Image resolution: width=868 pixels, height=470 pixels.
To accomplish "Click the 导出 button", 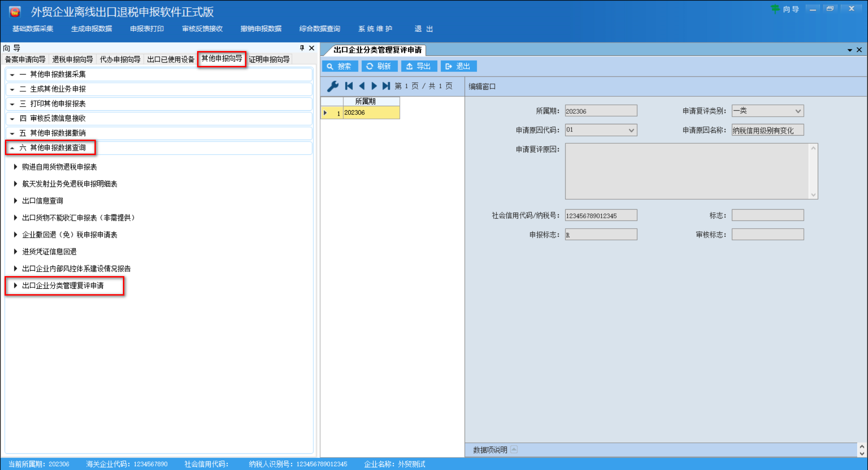I will pyautogui.click(x=419, y=66).
